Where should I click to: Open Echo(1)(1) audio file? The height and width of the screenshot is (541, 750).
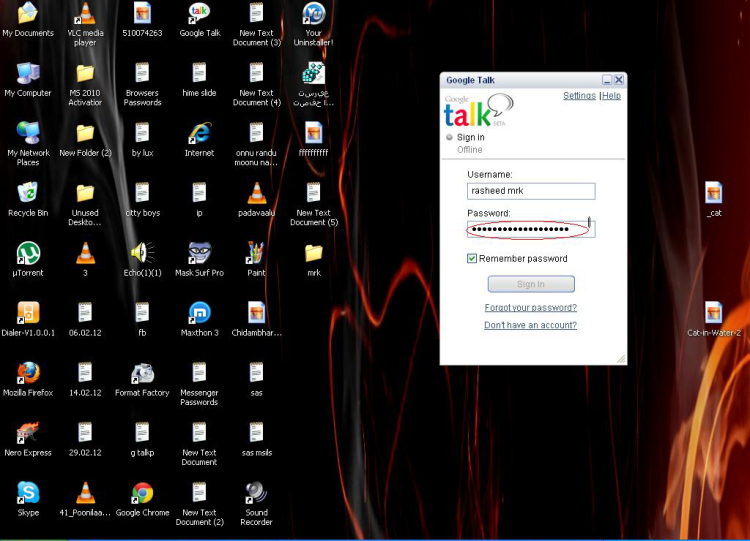point(142,253)
